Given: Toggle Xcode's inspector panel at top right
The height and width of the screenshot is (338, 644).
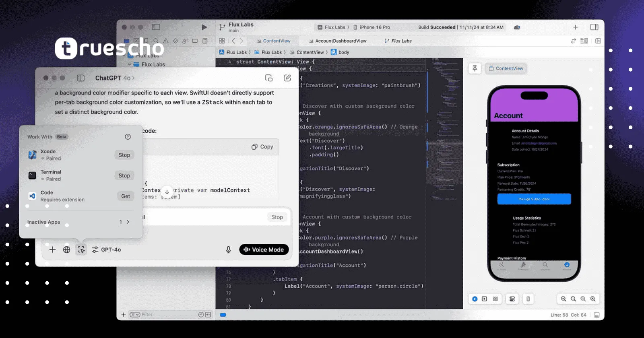Looking at the screenshot, I should 594,27.
